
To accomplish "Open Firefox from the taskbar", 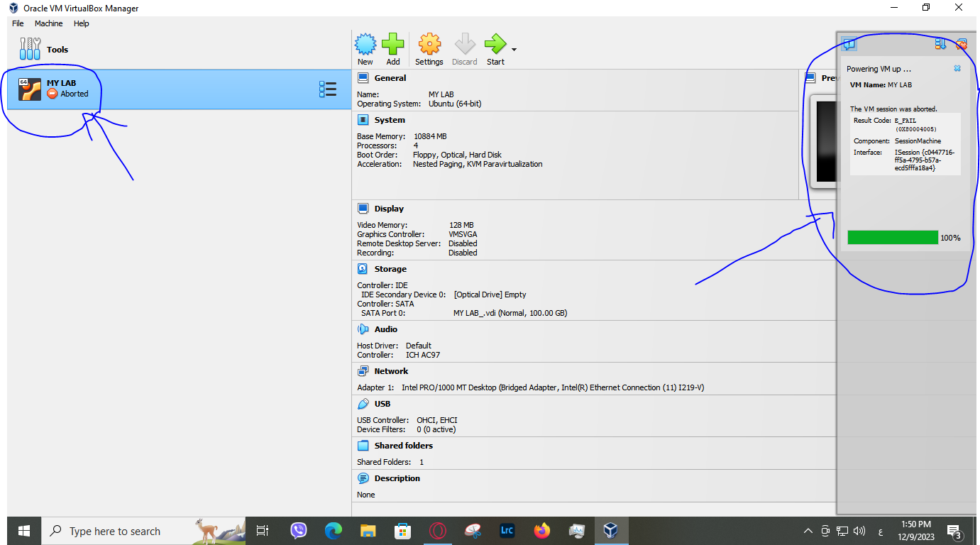I will (x=542, y=531).
